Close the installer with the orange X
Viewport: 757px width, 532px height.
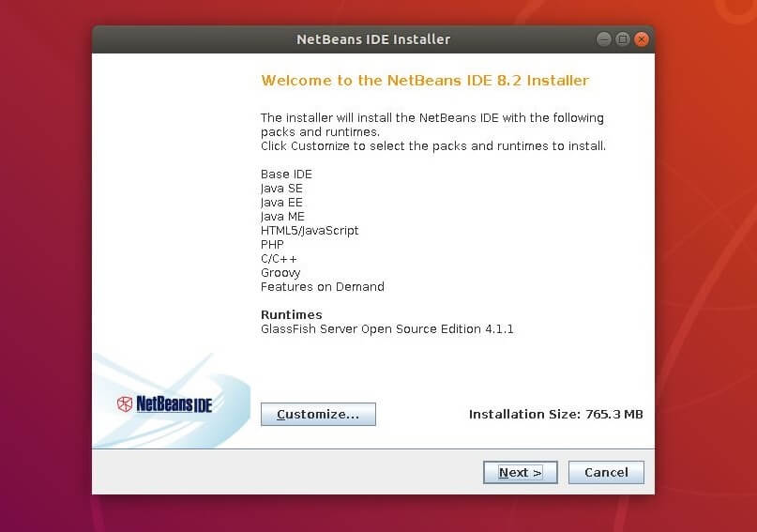642,39
